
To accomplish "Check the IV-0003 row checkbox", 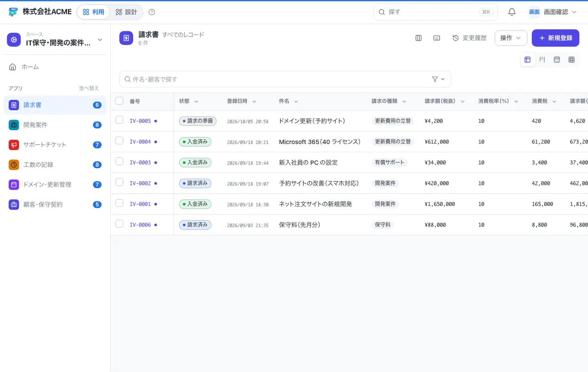I will [x=119, y=161].
